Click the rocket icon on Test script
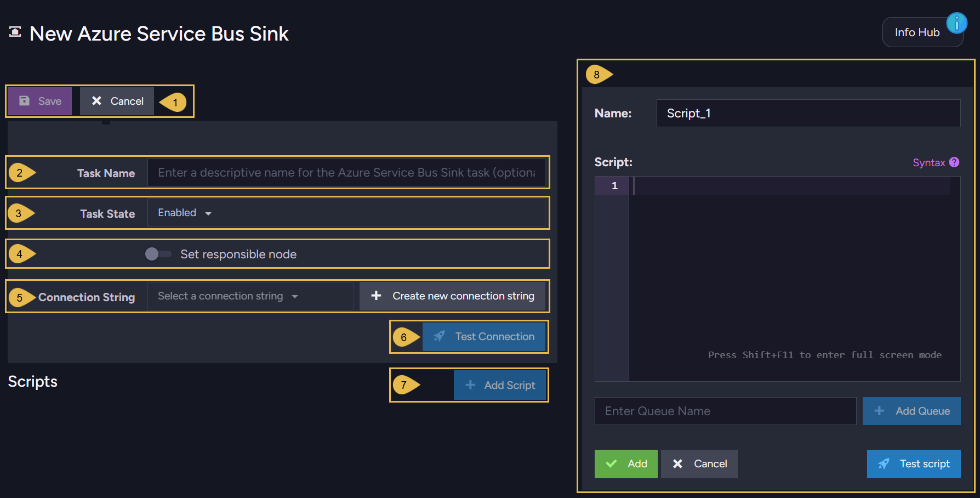The height and width of the screenshot is (498, 980). point(884,464)
